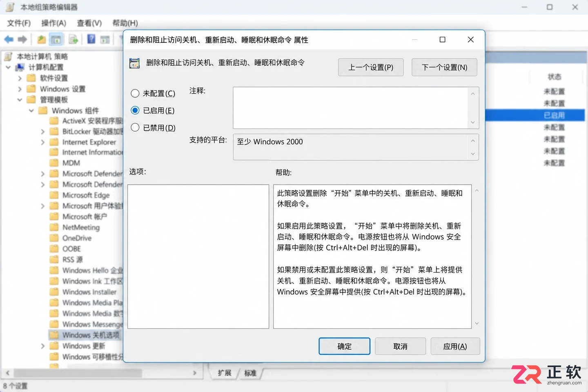Viewport: 588px width, 392px height.
Task: Click the 应用(A) button
Action: point(455,346)
